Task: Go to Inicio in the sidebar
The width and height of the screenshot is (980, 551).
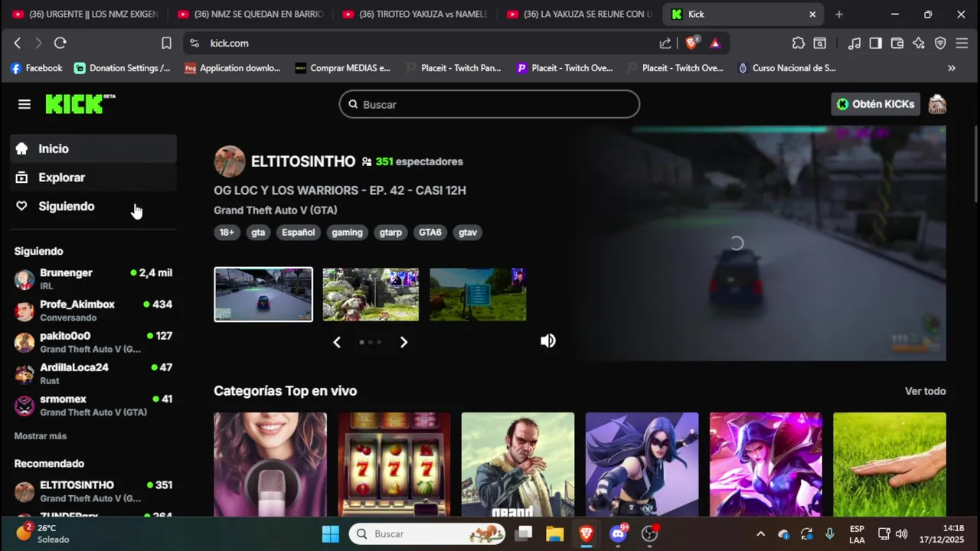Action: point(93,148)
